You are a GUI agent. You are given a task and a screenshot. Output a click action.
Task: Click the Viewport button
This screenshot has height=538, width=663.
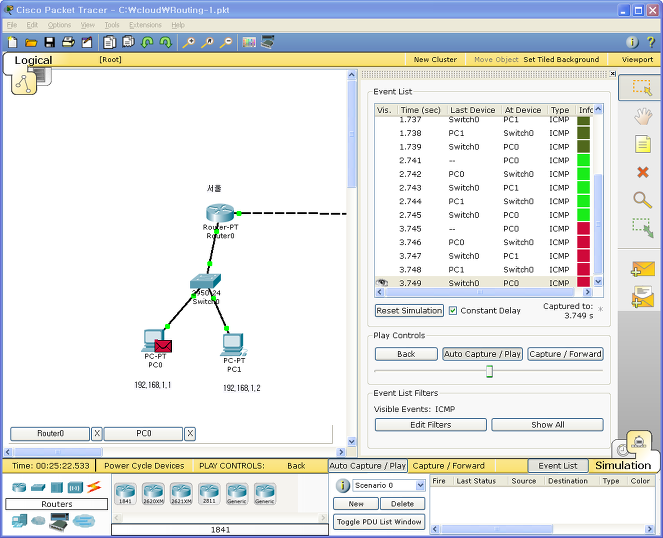point(637,60)
